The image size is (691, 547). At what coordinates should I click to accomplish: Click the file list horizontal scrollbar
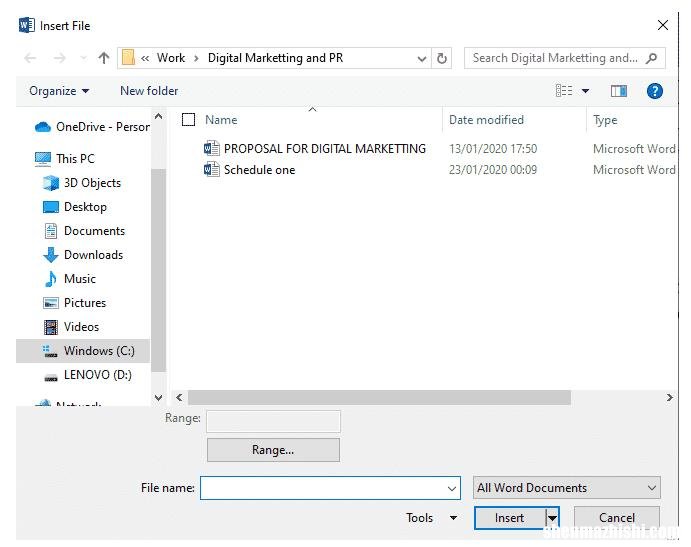tap(379, 398)
